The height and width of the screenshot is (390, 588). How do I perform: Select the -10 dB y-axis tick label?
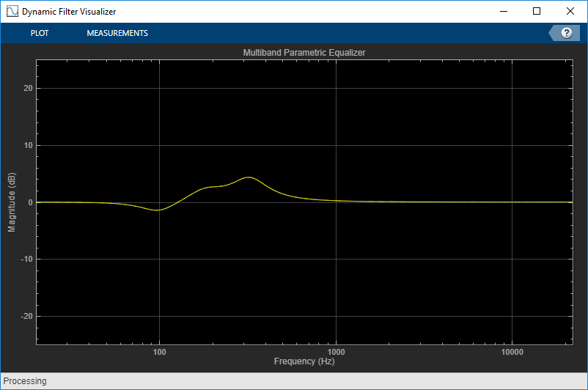click(26, 259)
